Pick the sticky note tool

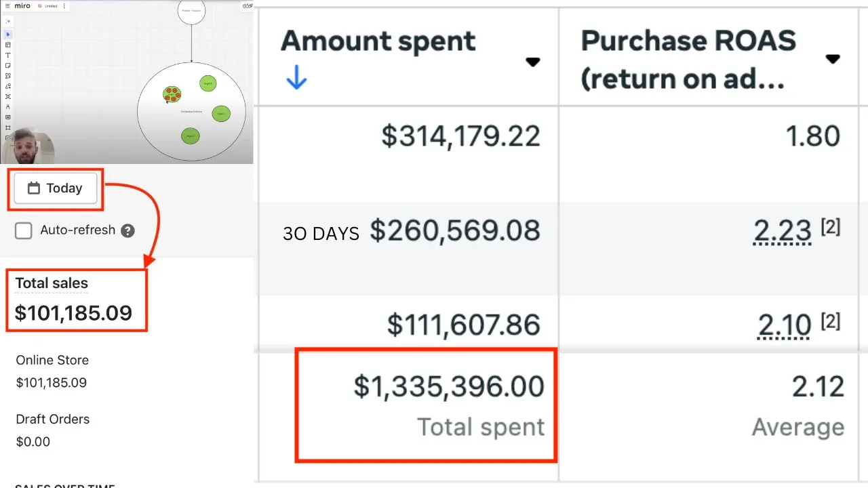click(8, 66)
